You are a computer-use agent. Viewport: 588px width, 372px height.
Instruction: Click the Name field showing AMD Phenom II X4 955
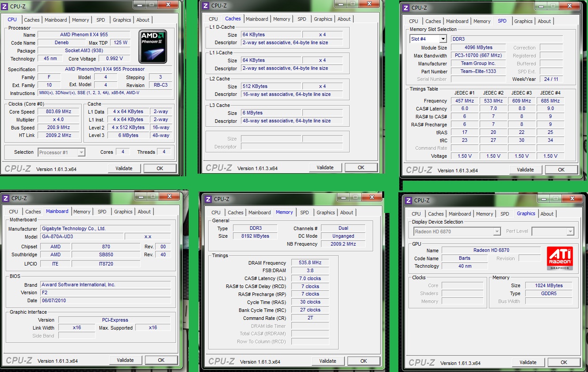point(84,34)
